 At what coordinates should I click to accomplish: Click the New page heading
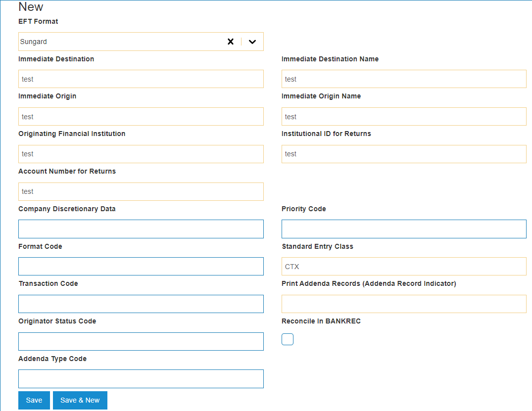coord(31,7)
